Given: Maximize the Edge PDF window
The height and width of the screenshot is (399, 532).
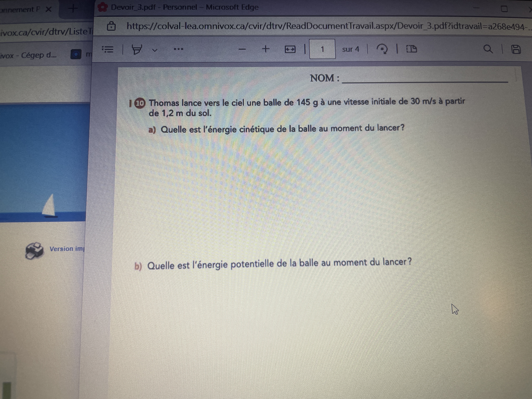Looking at the screenshot, I should pyautogui.click(x=504, y=9).
